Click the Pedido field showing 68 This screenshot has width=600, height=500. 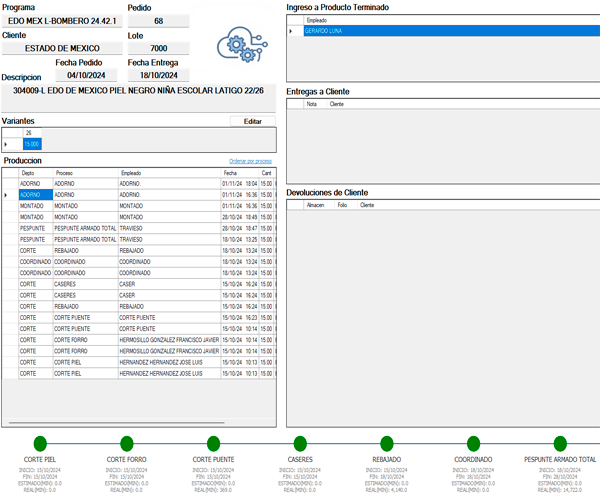pyautogui.click(x=158, y=21)
